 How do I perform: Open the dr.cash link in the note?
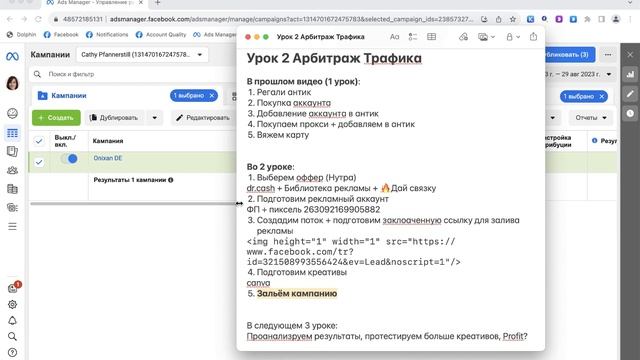tap(261, 188)
